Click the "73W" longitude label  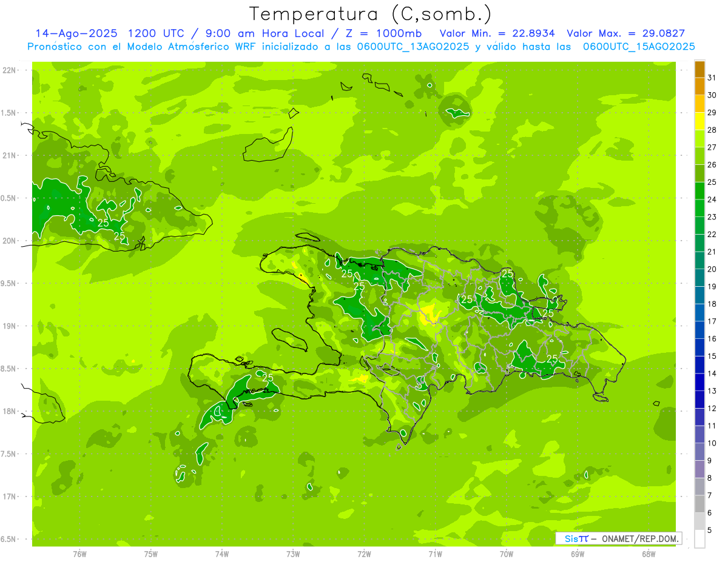pyautogui.click(x=293, y=554)
